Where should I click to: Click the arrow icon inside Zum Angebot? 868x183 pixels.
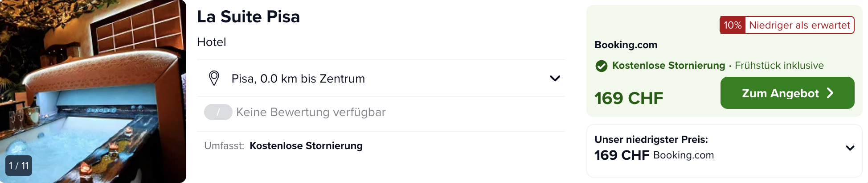coord(830,93)
